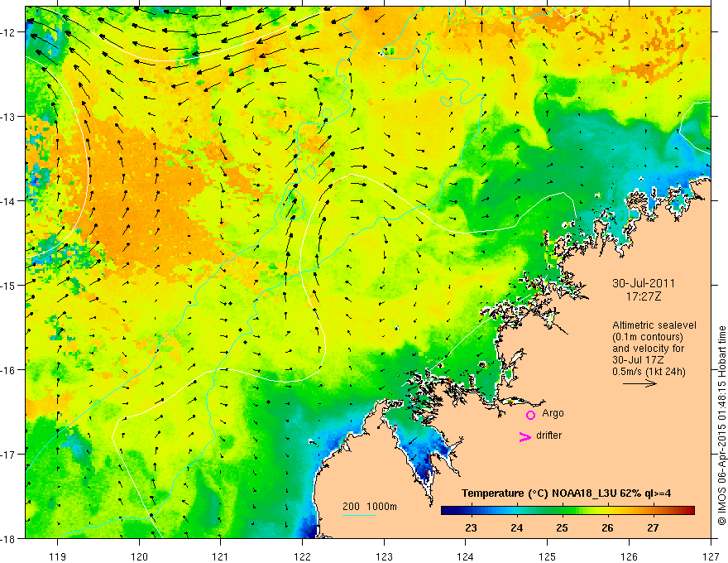Click the '(0.1m contours)' caption line

pos(648,337)
